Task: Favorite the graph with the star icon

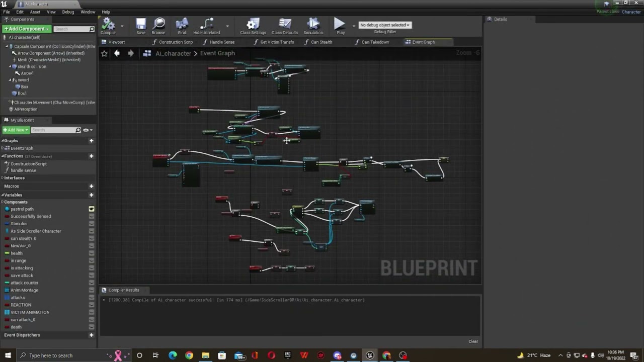Action: [x=104, y=53]
